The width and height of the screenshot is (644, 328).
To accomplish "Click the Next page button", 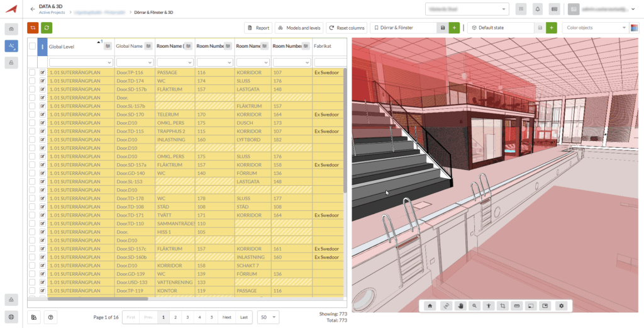I will 226,317.
